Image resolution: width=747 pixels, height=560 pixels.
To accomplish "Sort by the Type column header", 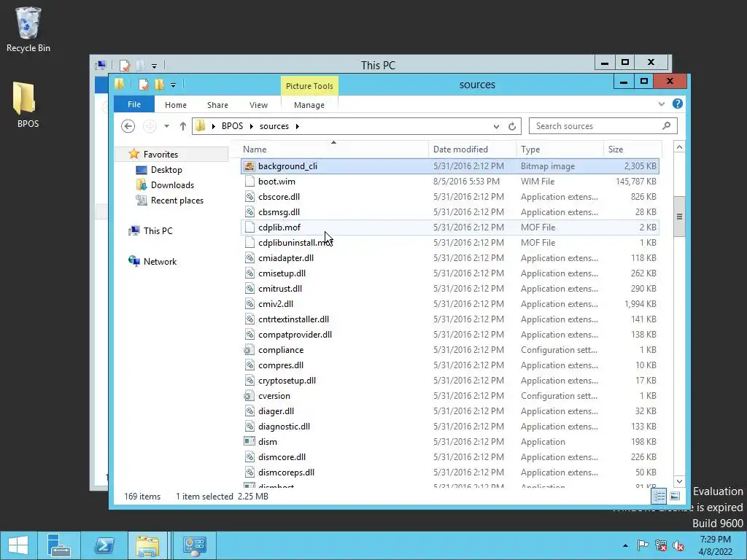I will click(560, 149).
